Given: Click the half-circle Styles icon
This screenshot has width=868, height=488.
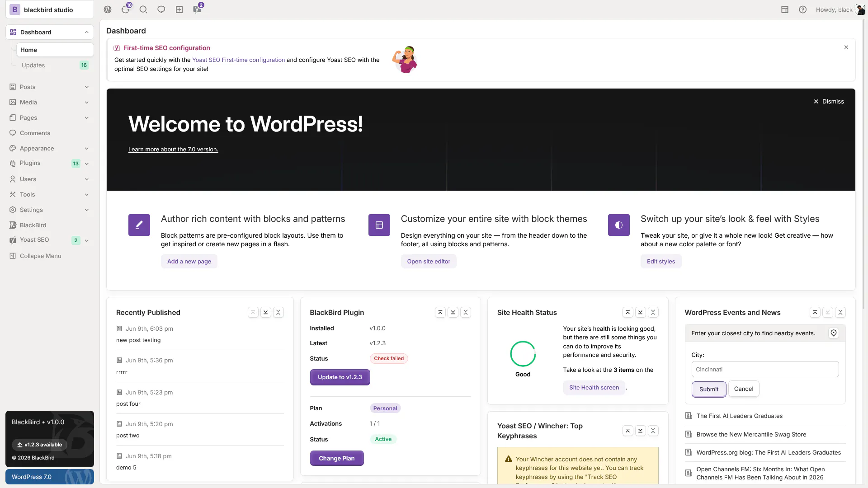Looking at the screenshot, I should [619, 225].
